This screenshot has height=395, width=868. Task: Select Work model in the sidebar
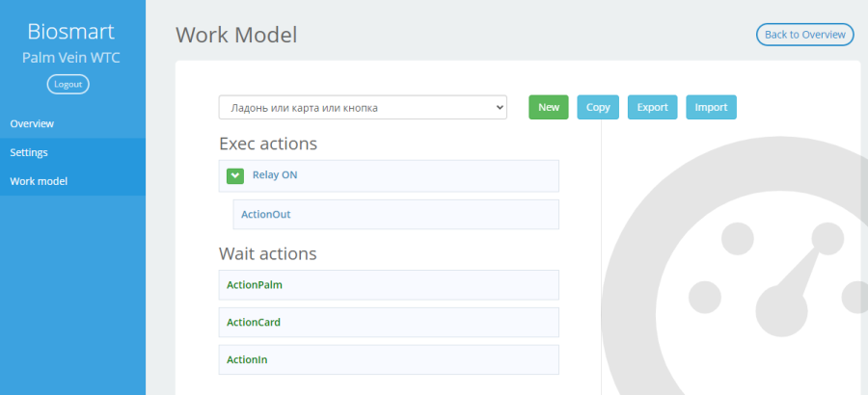click(x=72, y=181)
